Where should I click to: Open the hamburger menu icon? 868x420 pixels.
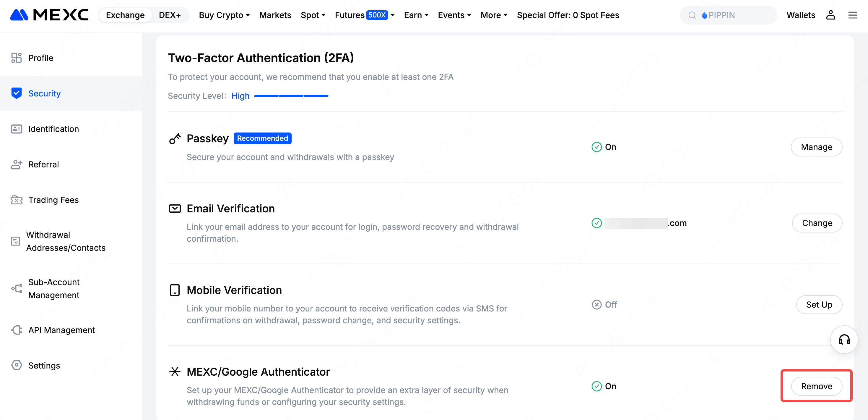(852, 15)
